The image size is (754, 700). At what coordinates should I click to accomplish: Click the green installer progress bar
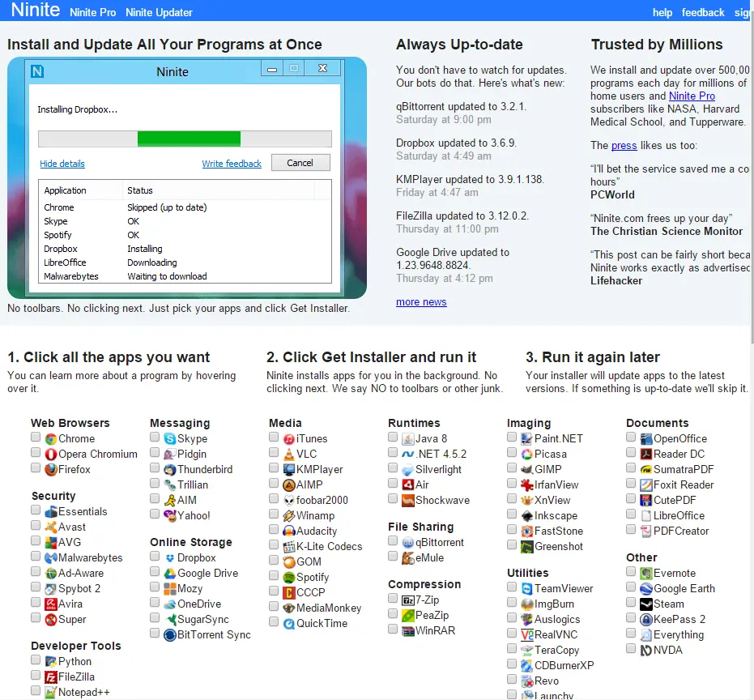tap(189, 139)
